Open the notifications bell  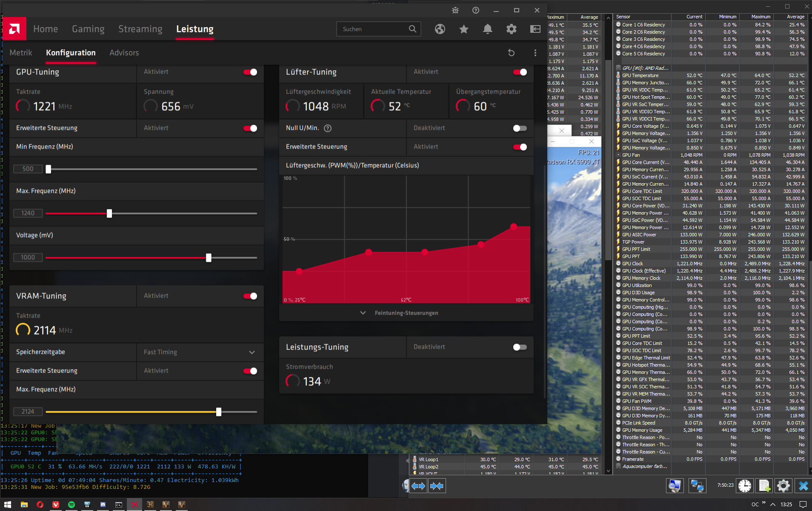[x=488, y=29]
